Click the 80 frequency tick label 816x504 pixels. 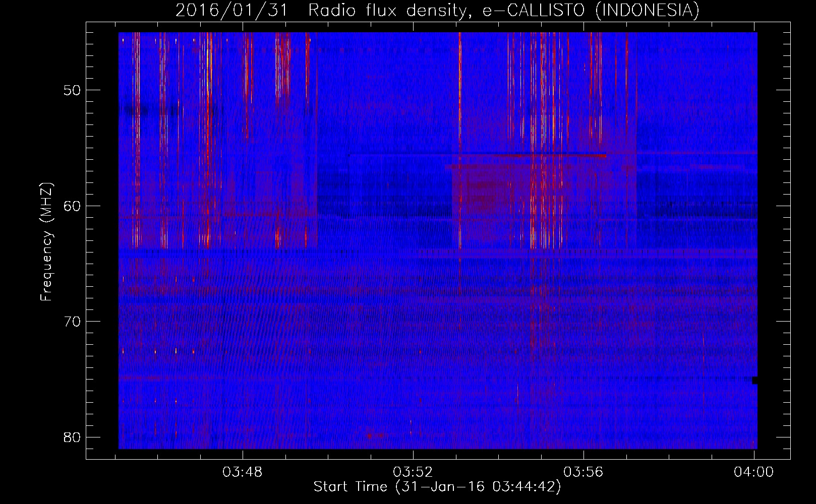point(72,437)
